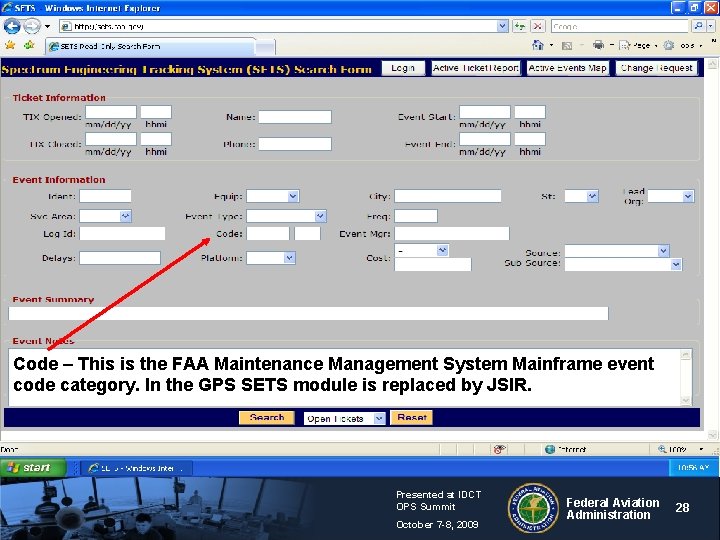The width and height of the screenshot is (720, 540).
Task: Click the Home icon in command bar
Action: 538,45
